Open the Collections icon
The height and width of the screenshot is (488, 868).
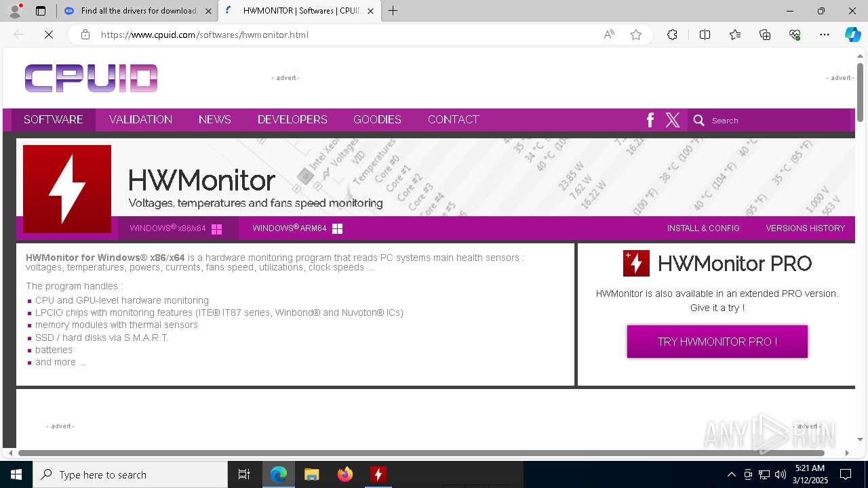(x=765, y=35)
